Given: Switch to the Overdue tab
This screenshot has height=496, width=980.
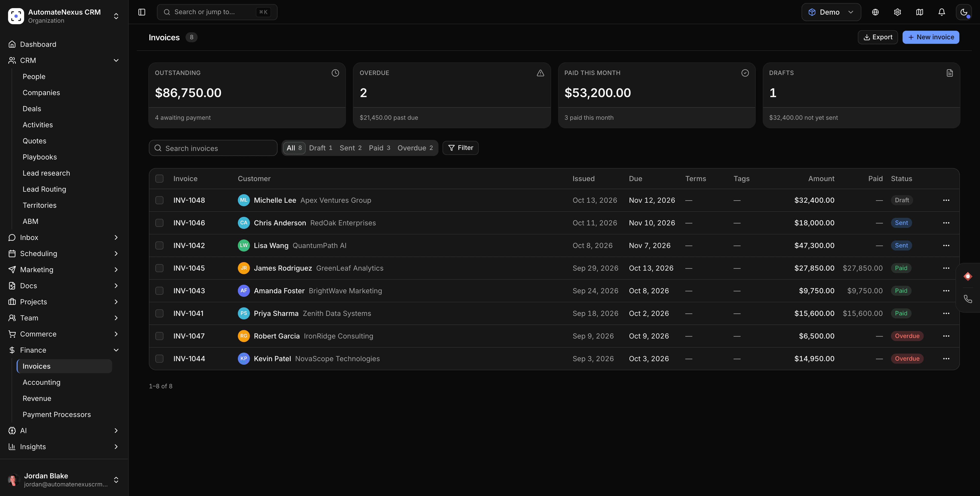Looking at the screenshot, I should (415, 148).
